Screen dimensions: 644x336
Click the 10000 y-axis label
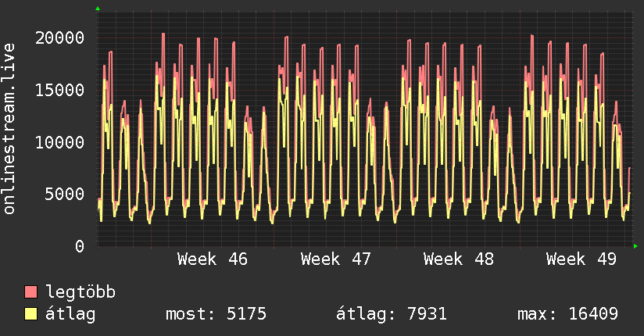tap(59, 142)
